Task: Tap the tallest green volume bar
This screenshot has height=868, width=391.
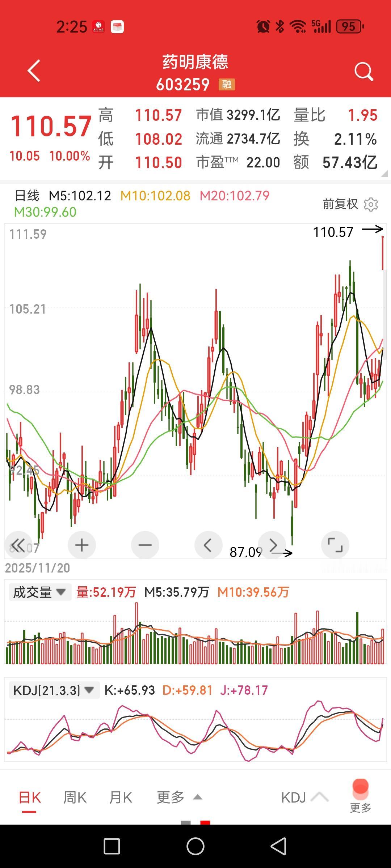Action: [x=357, y=638]
